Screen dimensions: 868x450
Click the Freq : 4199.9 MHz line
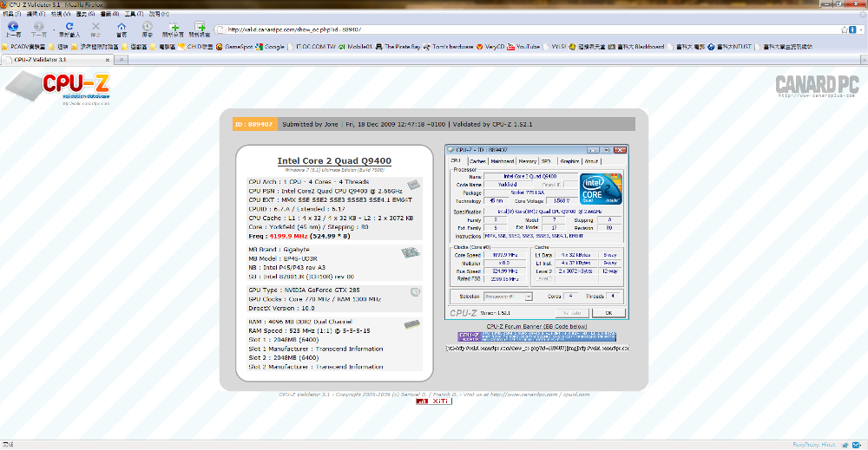299,236
